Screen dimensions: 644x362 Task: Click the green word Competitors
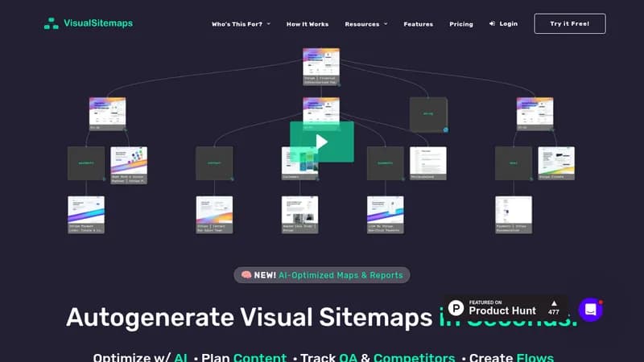pyautogui.click(x=414, y=357)
